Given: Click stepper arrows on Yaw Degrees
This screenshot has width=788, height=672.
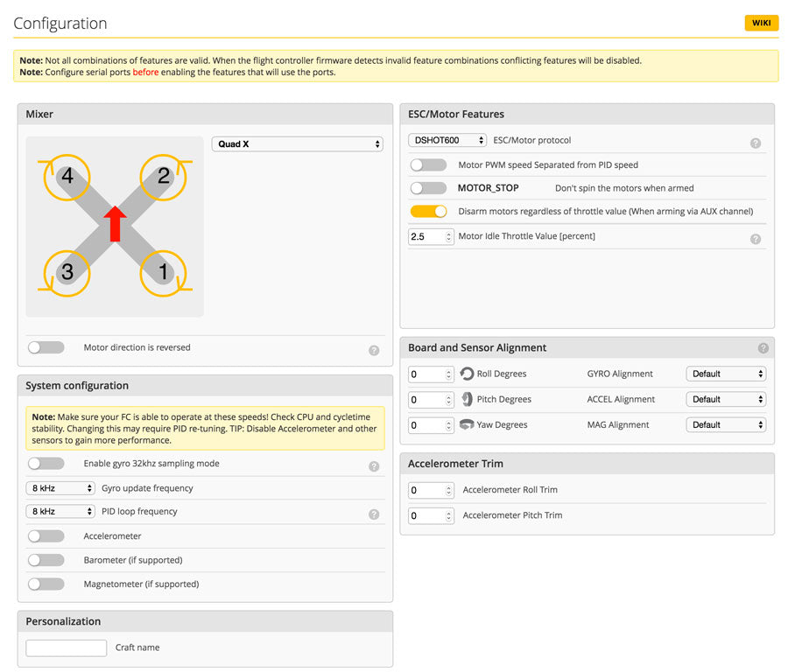Looking at the screenshot, I should (449, 425).
